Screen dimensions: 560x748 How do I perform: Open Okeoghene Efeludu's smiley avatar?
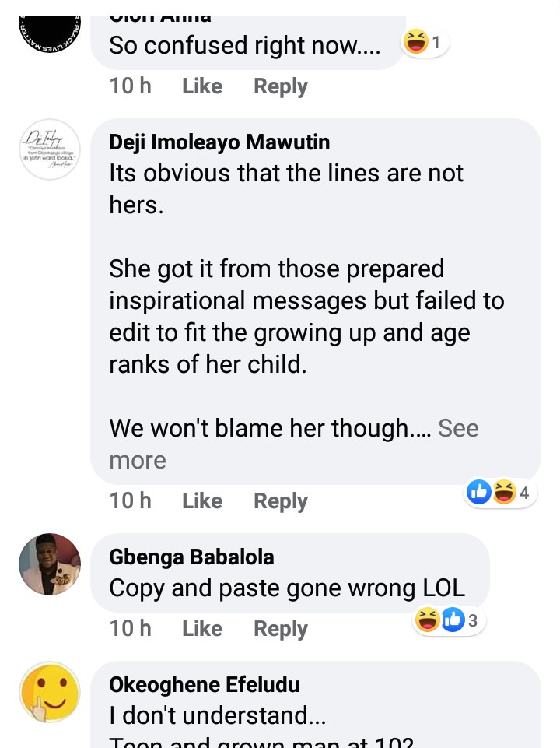coord(50,692)
